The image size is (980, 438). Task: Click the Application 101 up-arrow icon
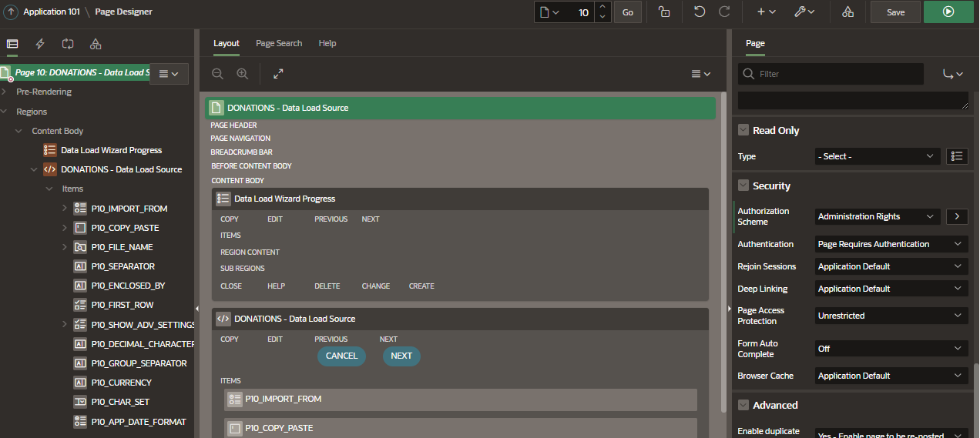point(11,12)
